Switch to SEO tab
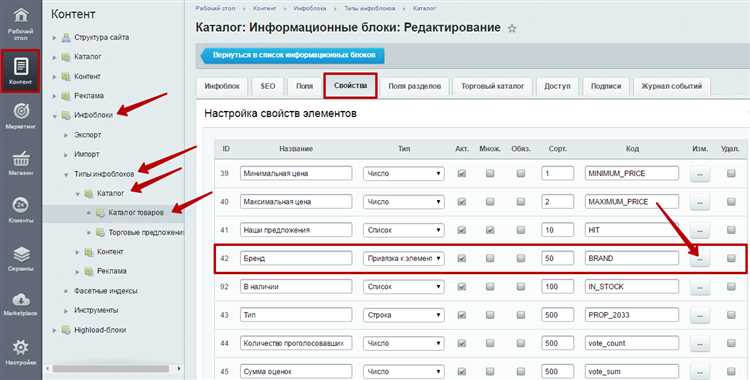 tap(268, 87)
